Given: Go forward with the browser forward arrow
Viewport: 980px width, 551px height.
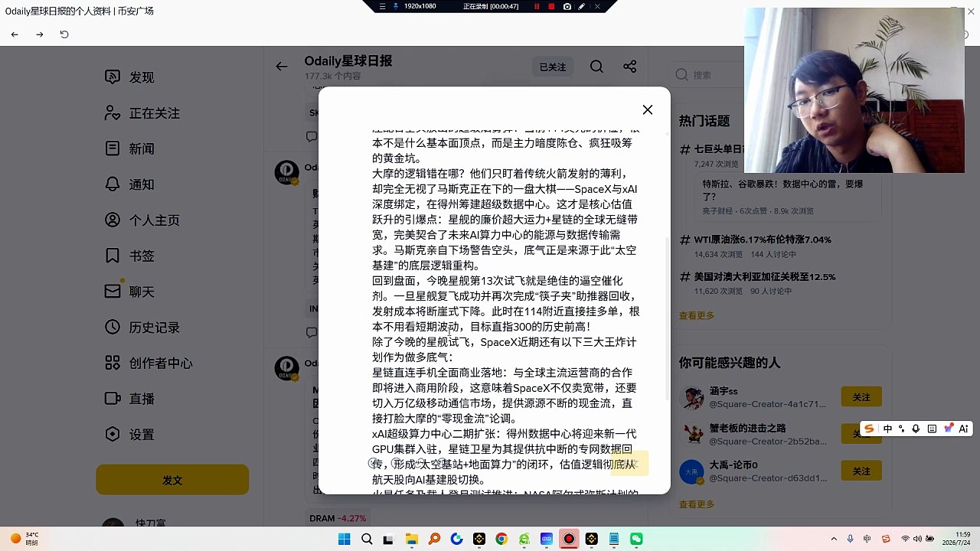Looking at the screenshot, I should coord(40,34).
